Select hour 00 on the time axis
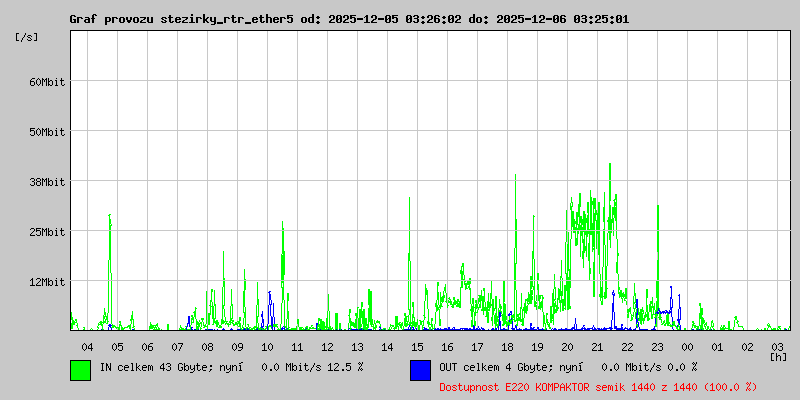This screenshot has width=800, height=400. (687, 346)
